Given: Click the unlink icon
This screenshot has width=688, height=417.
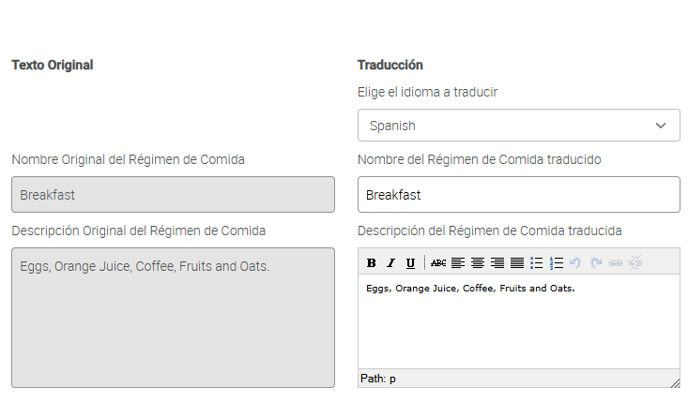Looking at the screenshot, I should pos(635,263).
